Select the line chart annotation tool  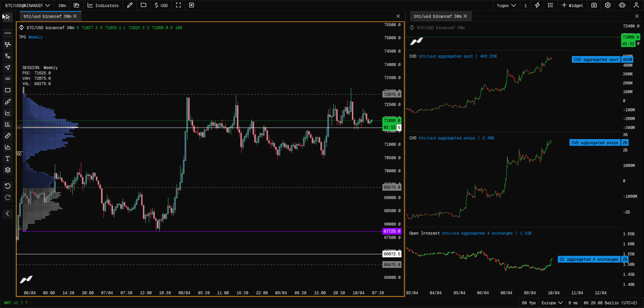coord(8,113)
